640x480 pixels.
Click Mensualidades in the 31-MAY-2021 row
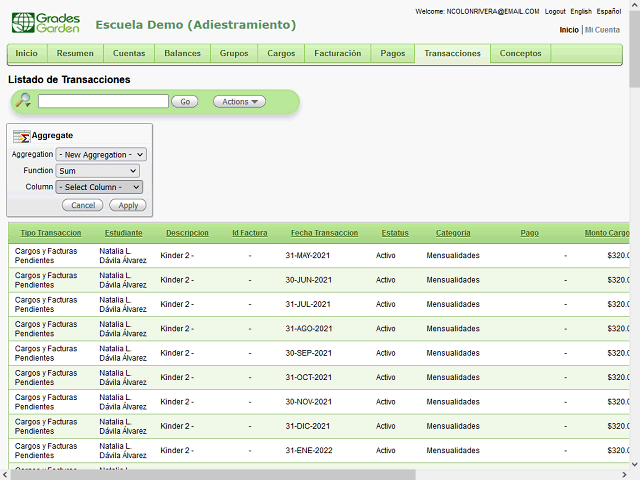(x=453, y=256)
